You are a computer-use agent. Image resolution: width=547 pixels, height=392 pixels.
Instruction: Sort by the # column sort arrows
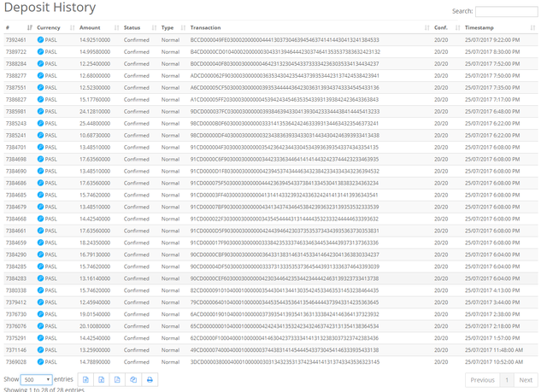30,27
